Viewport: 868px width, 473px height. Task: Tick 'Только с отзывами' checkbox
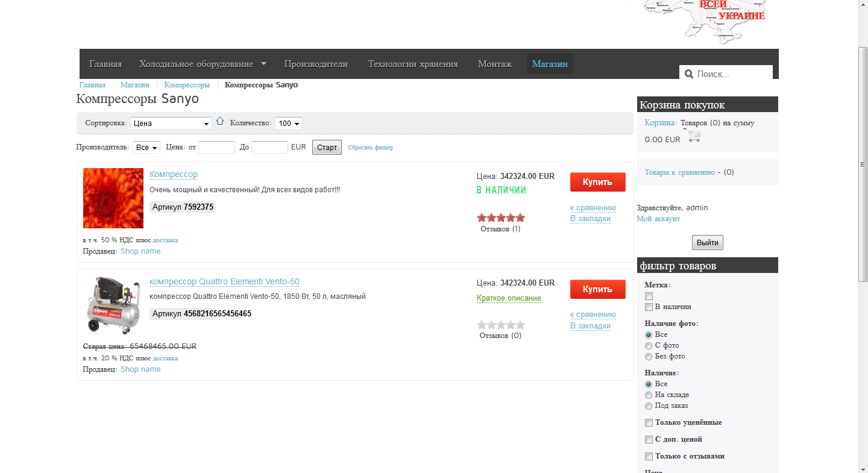click(x=649, y=456)
